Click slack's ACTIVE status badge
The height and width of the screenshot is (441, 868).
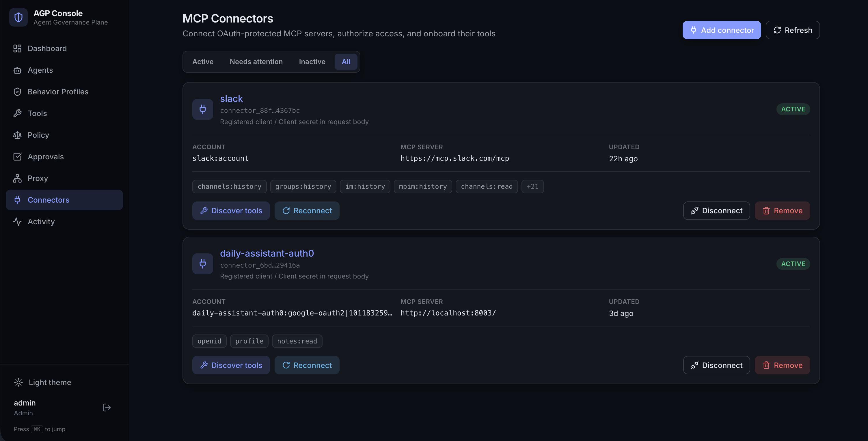pos(793,109)
